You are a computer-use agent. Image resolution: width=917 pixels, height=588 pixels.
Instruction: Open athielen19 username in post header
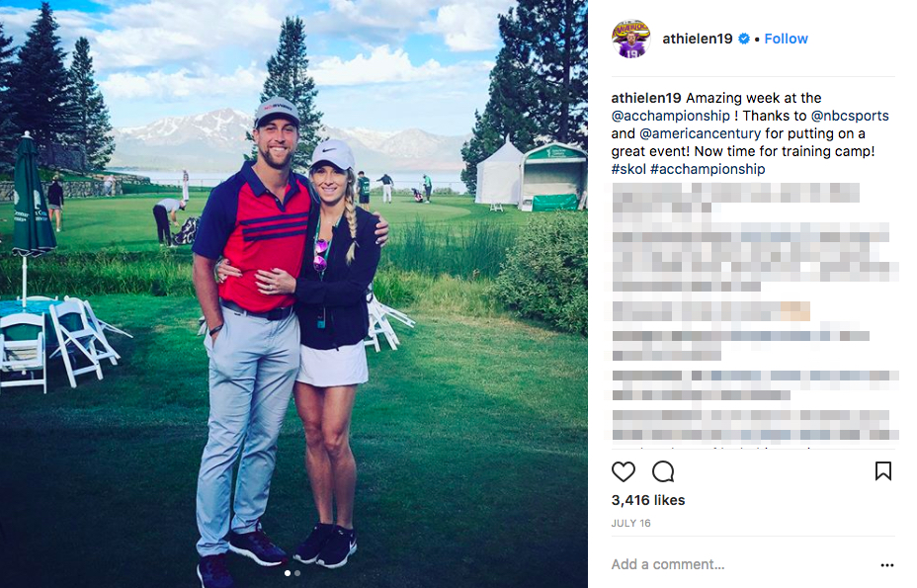697,39
